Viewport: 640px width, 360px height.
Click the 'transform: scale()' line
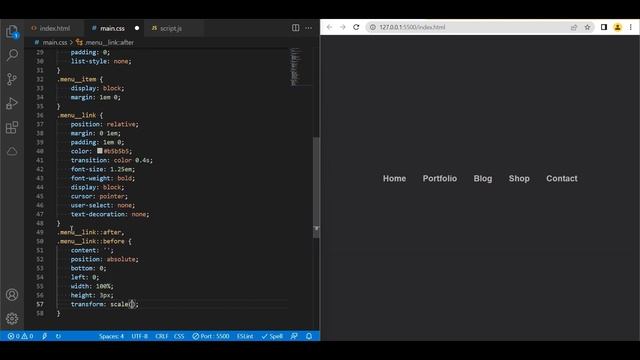click(x=104, y=304)
